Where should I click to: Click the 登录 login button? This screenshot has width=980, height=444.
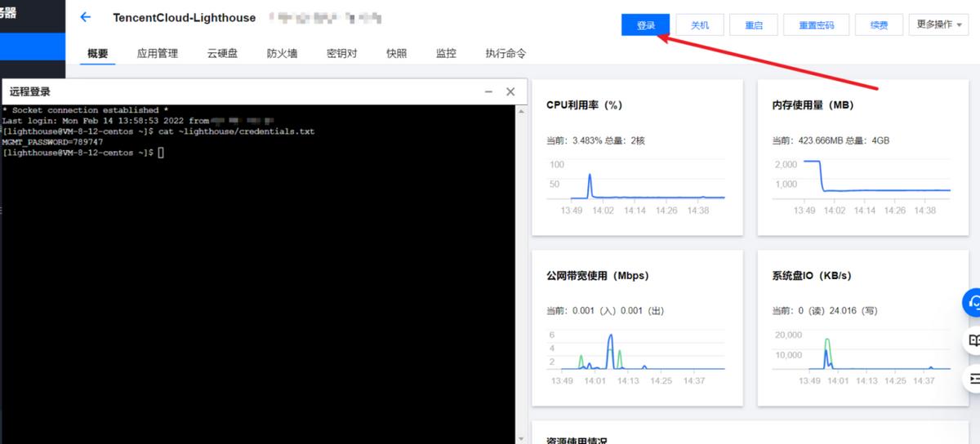click(646, 25)
